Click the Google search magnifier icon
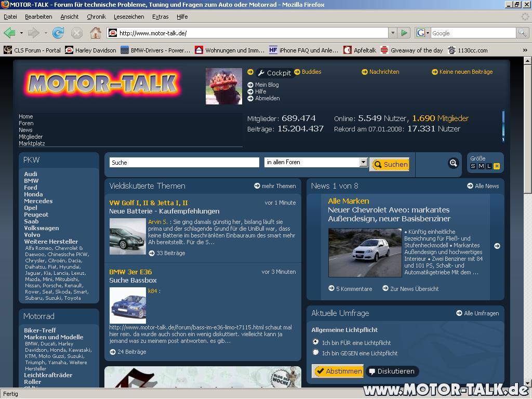 pos(522,33)
